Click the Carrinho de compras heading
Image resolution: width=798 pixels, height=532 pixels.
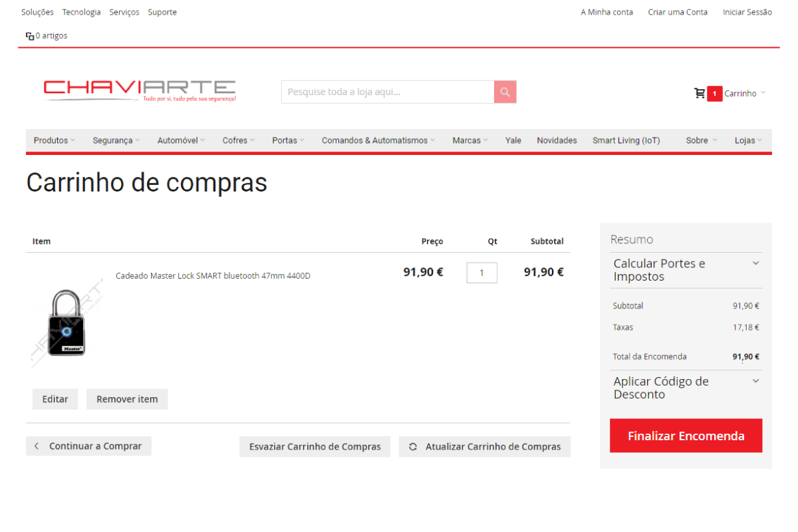pos(147,182)
